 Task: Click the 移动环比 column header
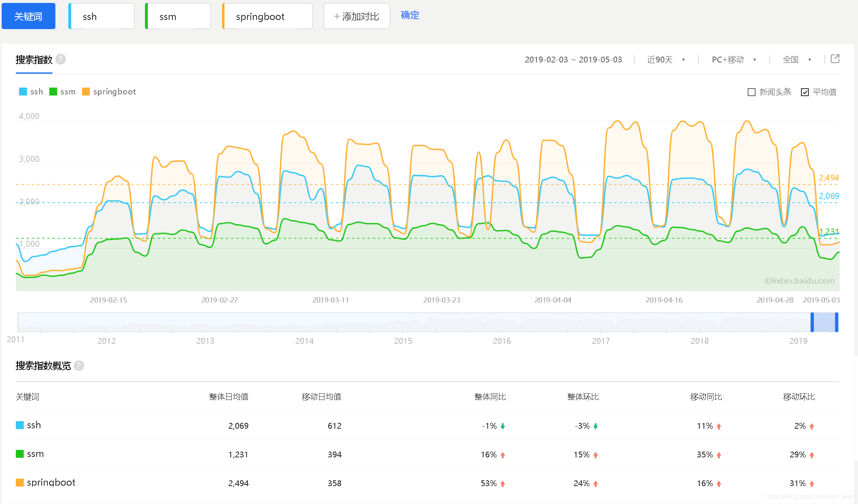pos(799,397)
